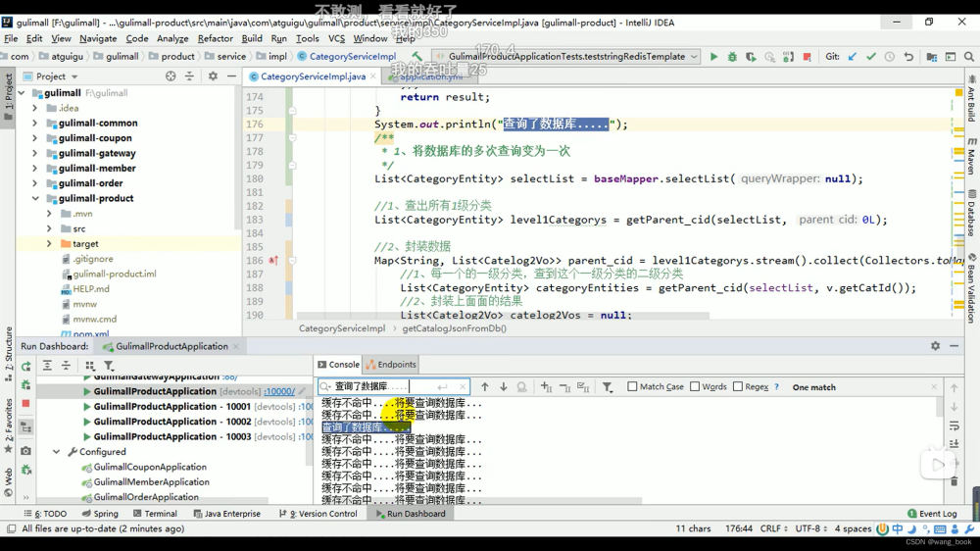Open Event Log

click(x=932, y=514)
